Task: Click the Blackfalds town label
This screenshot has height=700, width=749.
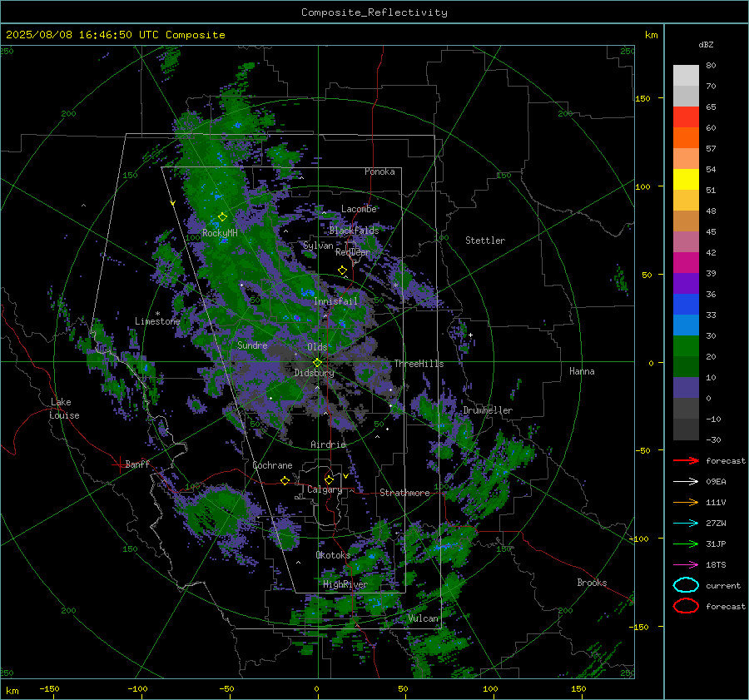Action: (354, 231)
